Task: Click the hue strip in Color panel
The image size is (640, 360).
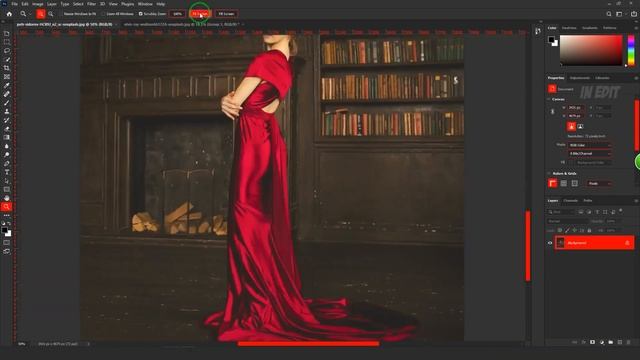Action: pos(631,50)
